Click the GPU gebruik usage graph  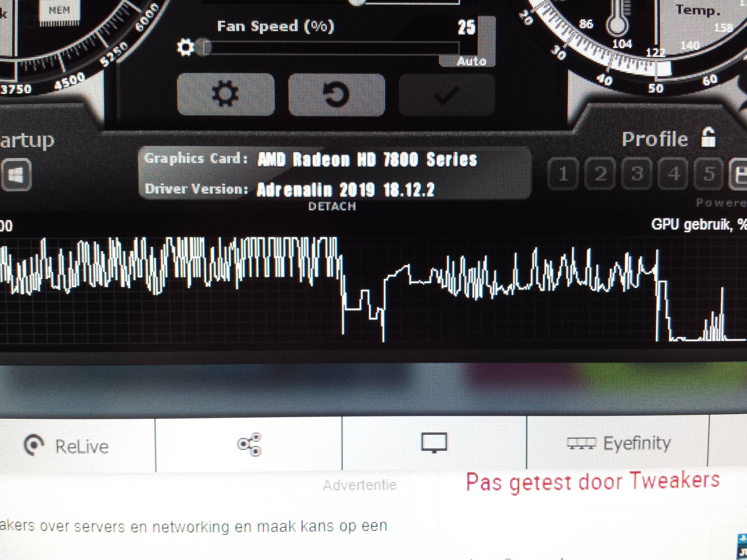(x=372, y=290)
